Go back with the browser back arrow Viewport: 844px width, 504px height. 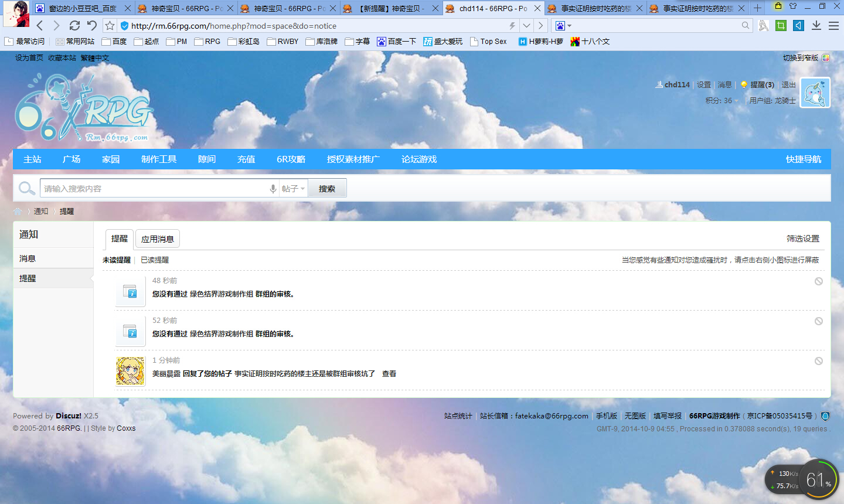tap(40, 26)
